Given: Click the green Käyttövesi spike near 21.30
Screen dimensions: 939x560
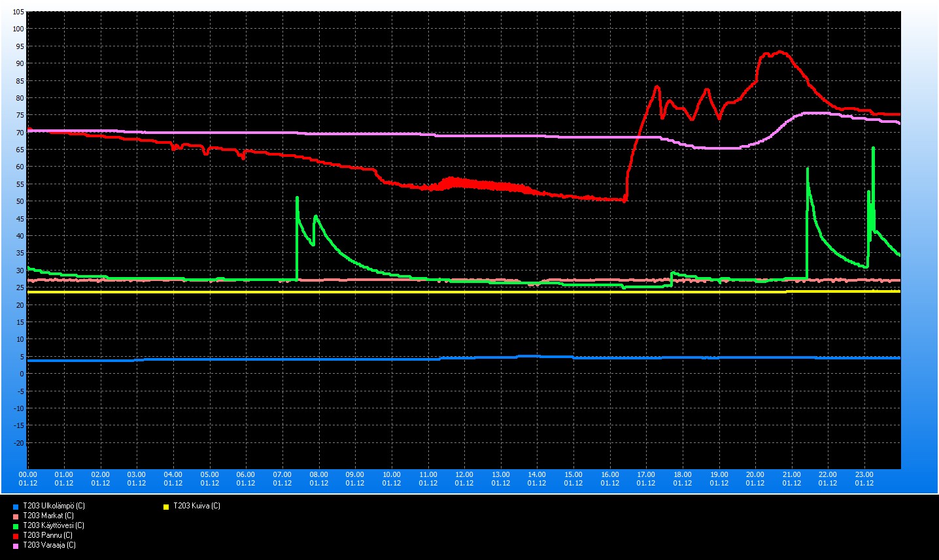Looking at the screenshot, I should point(808,170).
